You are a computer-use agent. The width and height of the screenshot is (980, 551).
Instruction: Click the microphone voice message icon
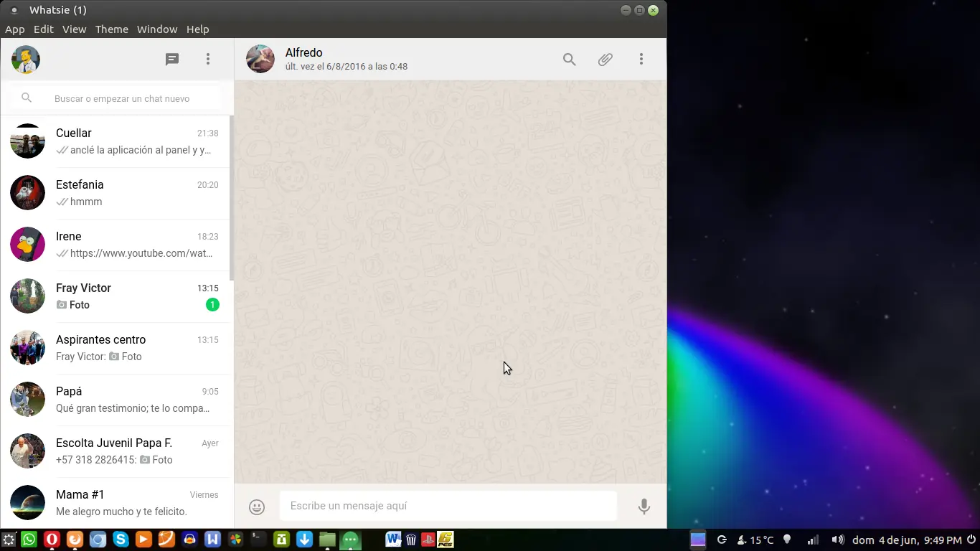(644, 507)
